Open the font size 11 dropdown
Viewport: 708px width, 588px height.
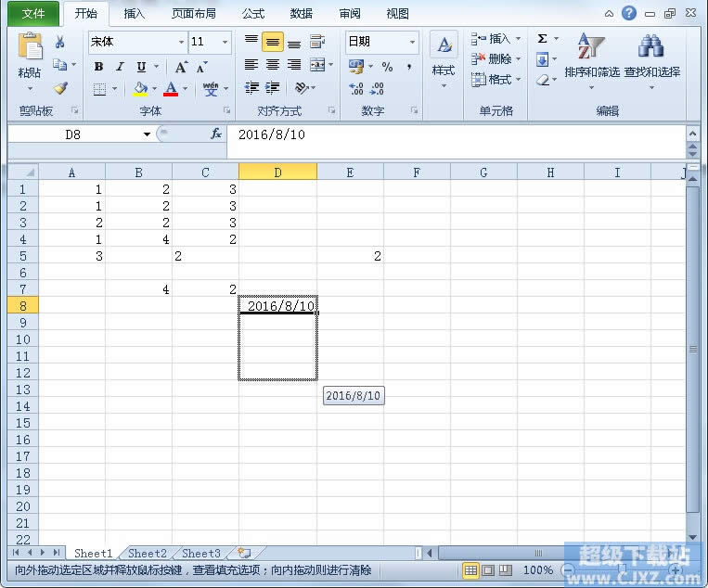point(225,43)
